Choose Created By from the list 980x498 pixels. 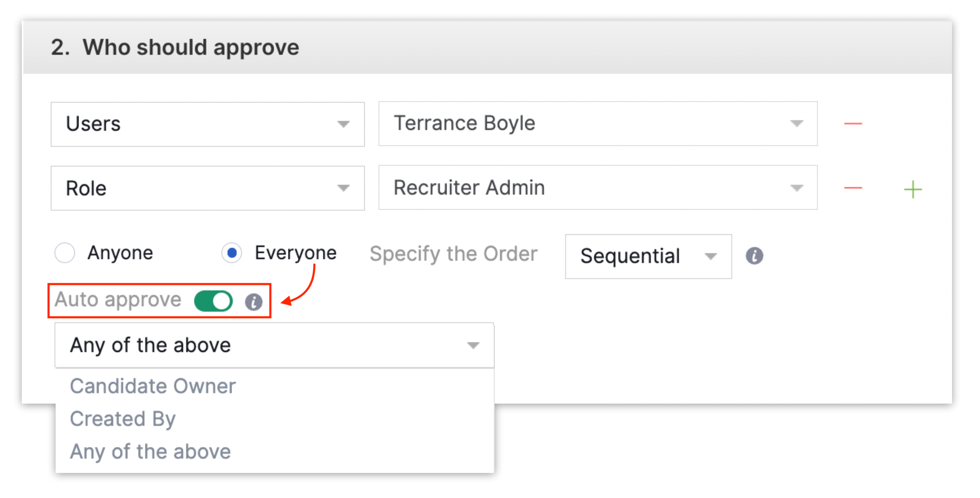pos(123,419)
